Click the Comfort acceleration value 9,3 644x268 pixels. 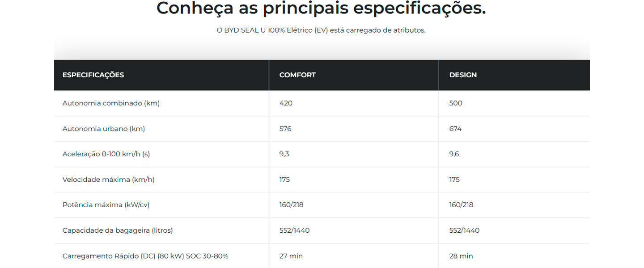pyautogui.click(x=284, y=154)
